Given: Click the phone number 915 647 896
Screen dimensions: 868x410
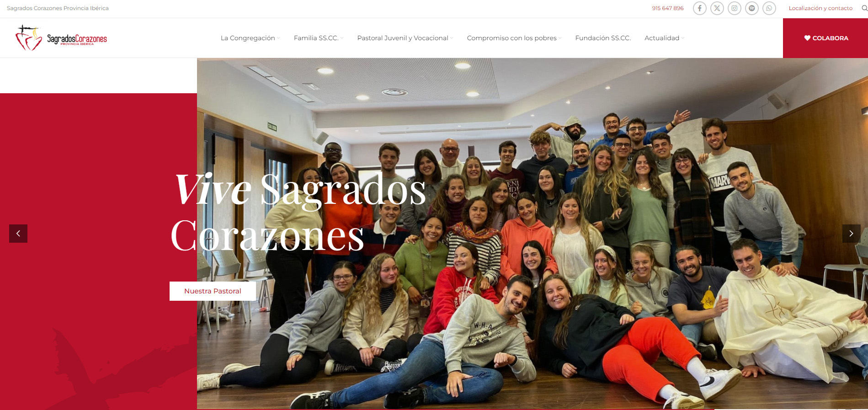Looking at the screenshot, I should (668, 8).
